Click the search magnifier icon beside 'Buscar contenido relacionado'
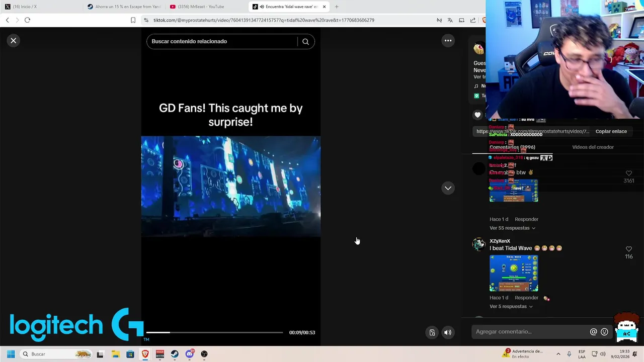Screen dimensions: 644x362 coord(305,42)
